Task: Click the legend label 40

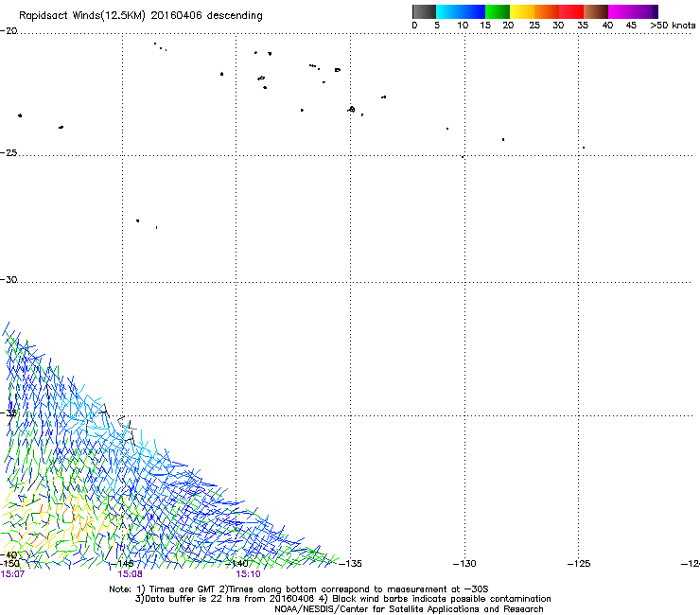Action: pos(607,26)
